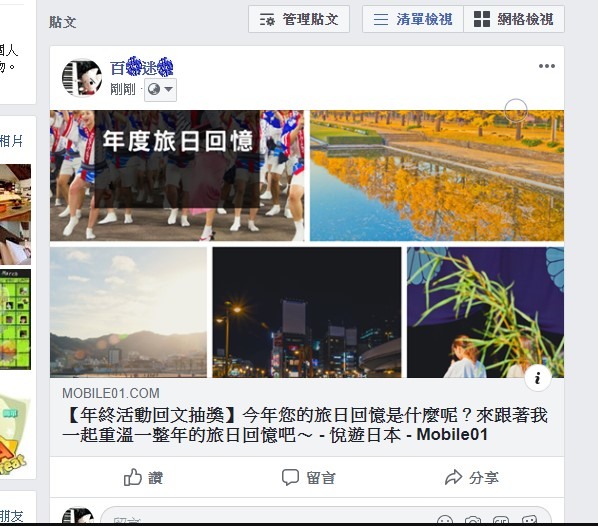
Task: Attach a photo with the camera icon
Action: [473, 520]
